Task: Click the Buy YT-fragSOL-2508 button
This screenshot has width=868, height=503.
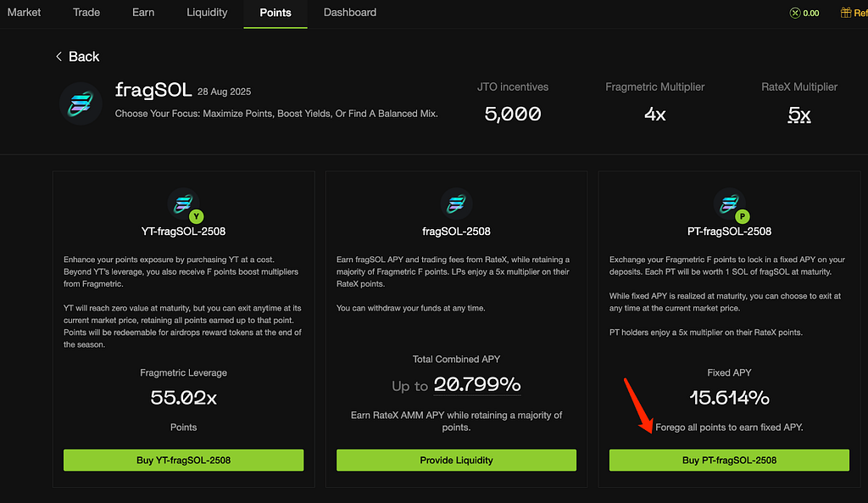Action: (x=183, y=461)
